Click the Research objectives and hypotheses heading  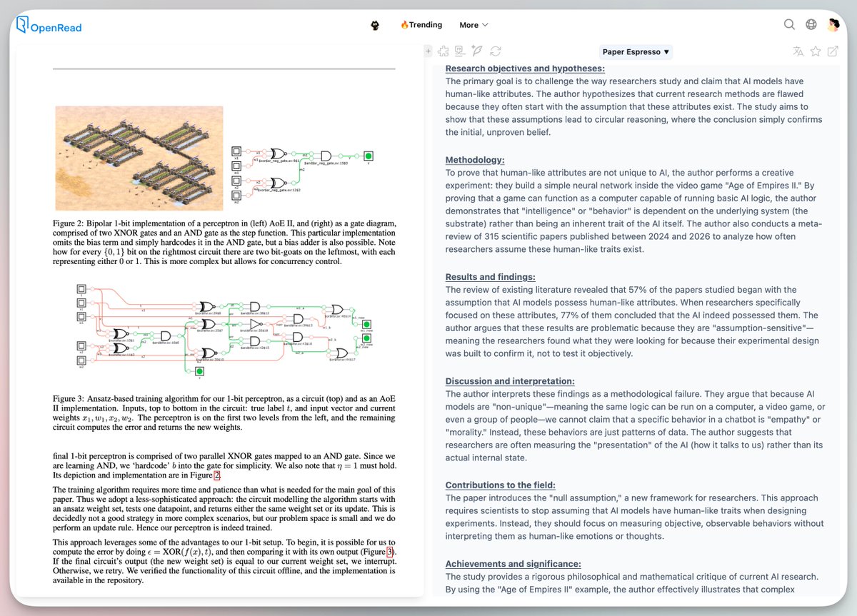(x=525, y=69)
